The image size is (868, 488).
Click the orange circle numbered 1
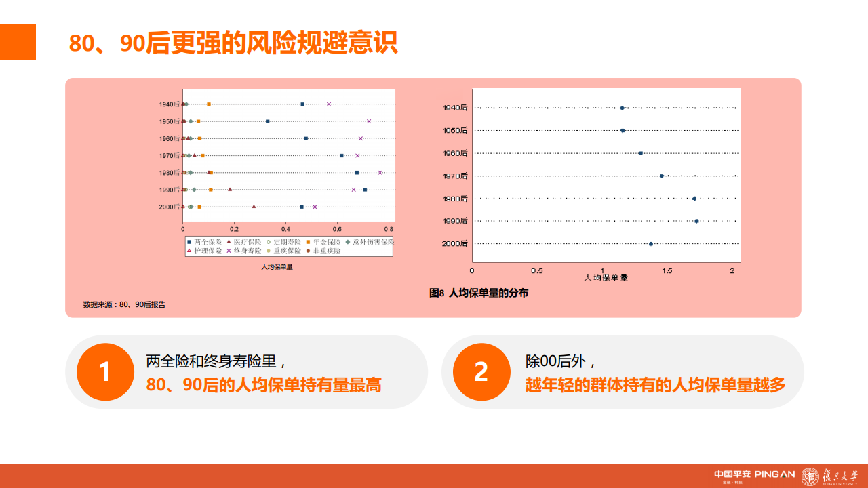point(105,371)
